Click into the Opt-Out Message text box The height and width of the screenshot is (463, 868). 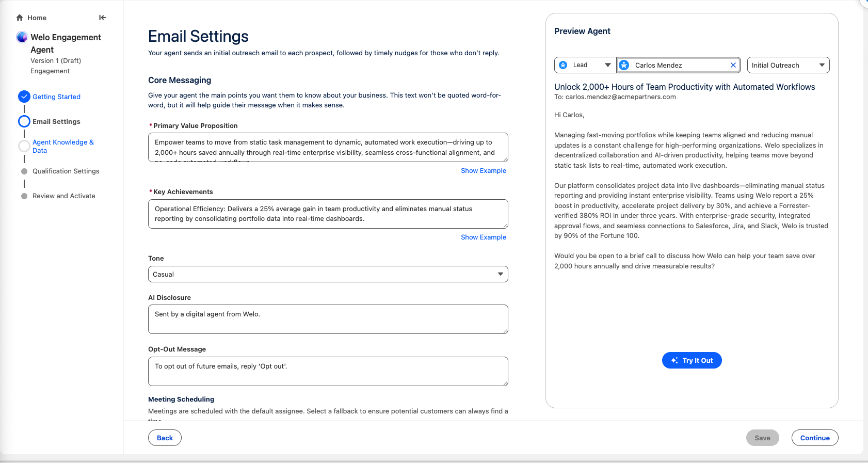[328, 371]
